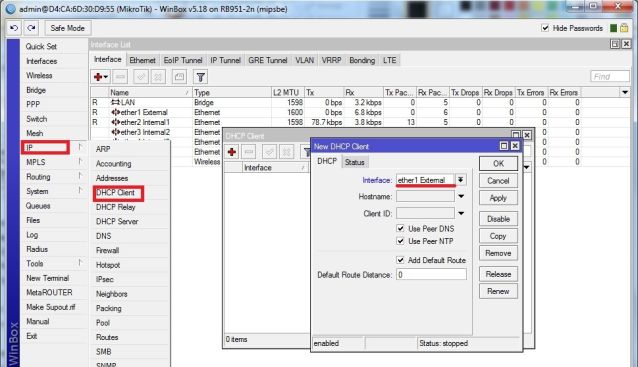This screenshot has width=638, height=367.
Task: Toggle Add Default Route checkbox
Action: click(400, 260)
